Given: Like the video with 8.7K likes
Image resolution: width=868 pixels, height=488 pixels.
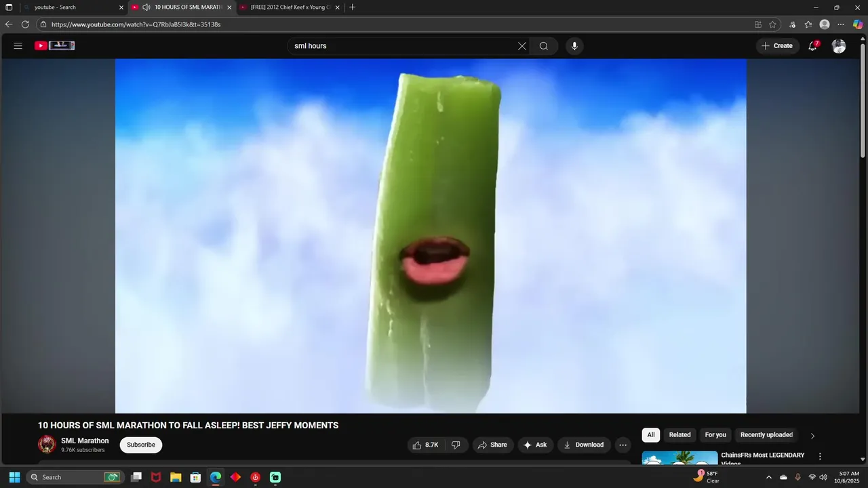Looking at the screenshot, I should click(425, 445).
